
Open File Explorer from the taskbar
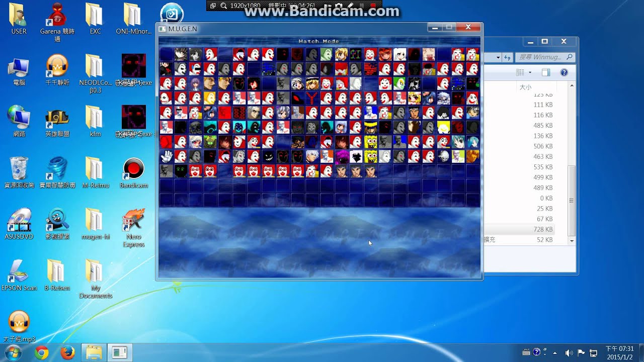pos(93,353)
